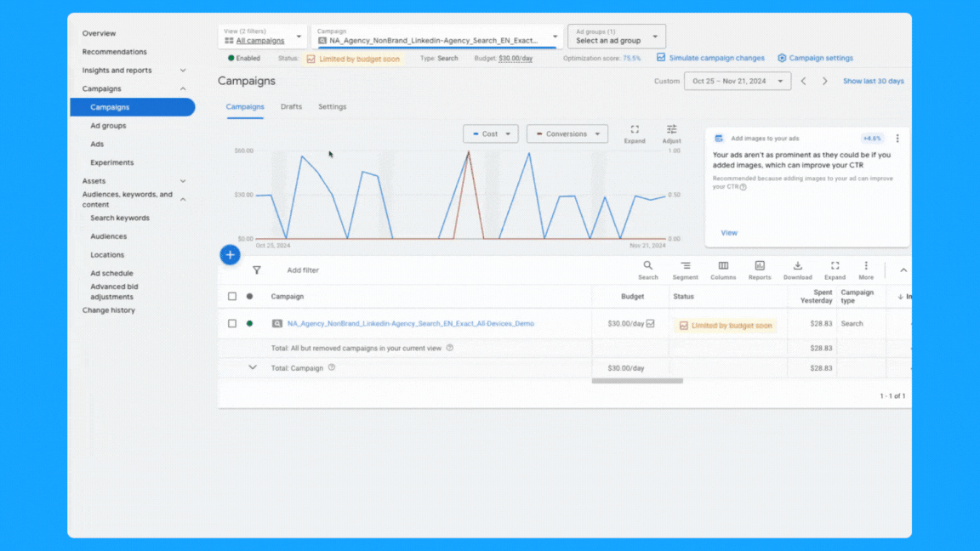Click the Add filter field
Screen dimensions: 980x551
coord(303,270)
